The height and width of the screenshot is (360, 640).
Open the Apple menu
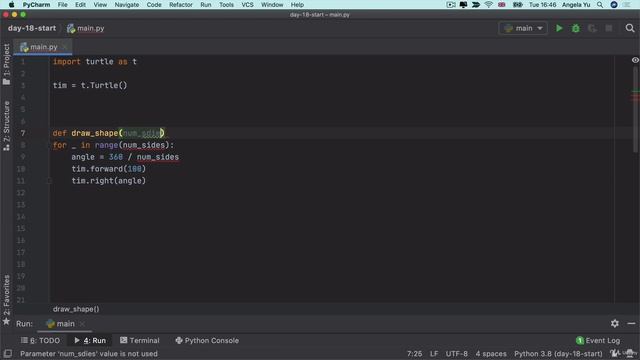click(x=11, y=4)
